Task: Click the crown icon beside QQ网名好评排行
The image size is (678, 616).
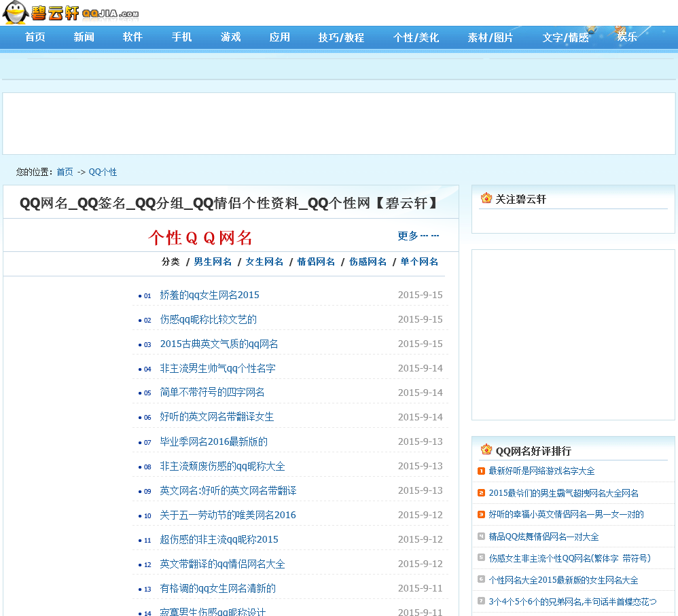Action: coord(486,450)
